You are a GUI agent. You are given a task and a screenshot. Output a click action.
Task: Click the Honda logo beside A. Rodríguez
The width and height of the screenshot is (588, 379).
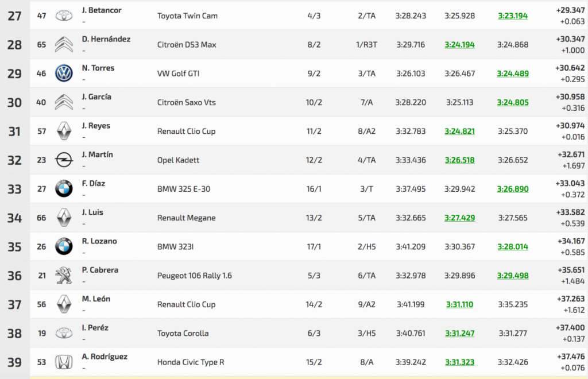(64, 362)
